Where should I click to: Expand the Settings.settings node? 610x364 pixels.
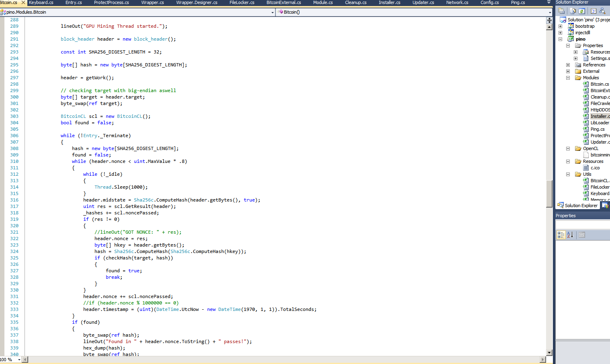point(575,58)
